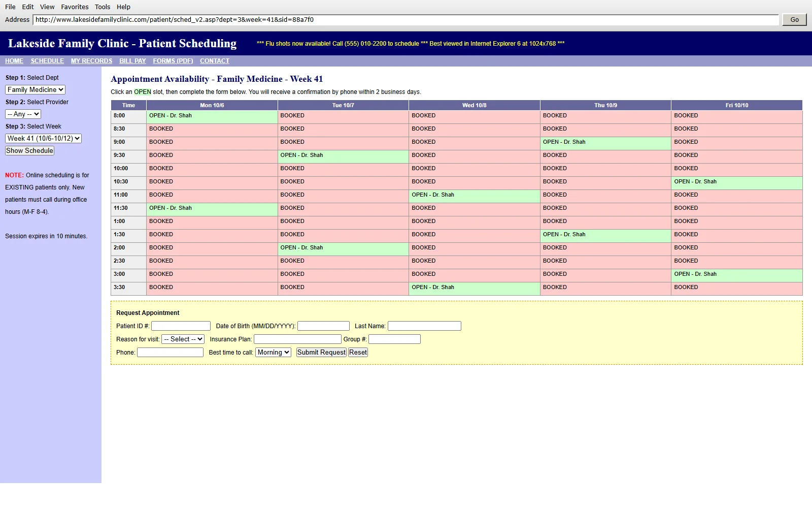The width and height of the screenshot is (812, 508).
Task: Open FORMS (PDF) link
Action: coord(173,61)
